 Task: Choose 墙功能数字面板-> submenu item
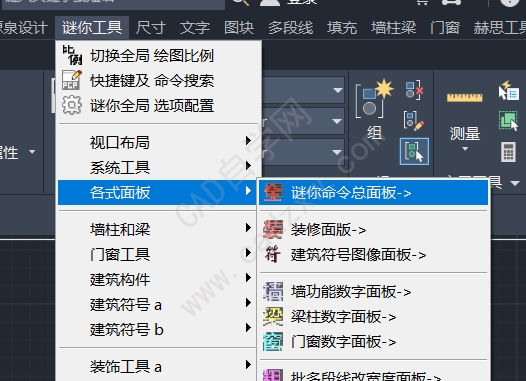click(373, 292)
